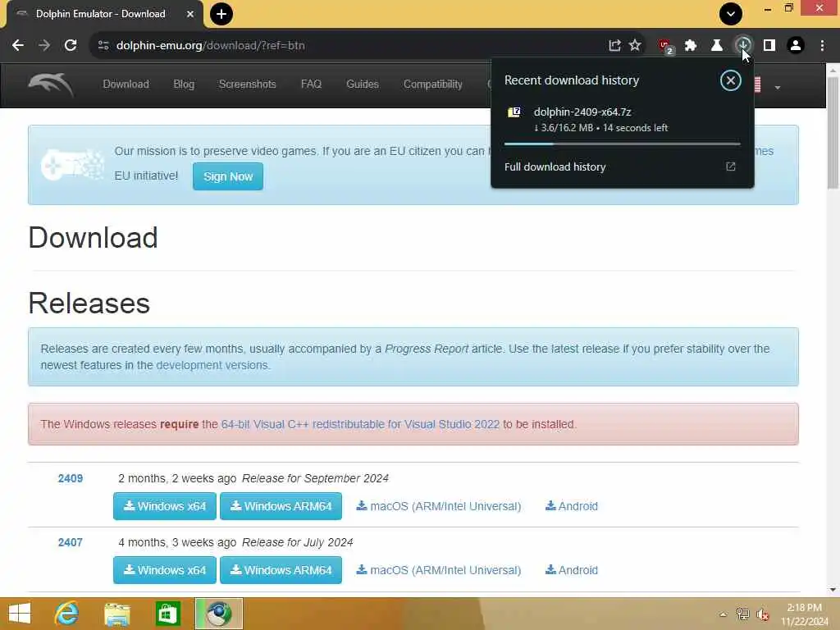Screen dimensions: 840x630
Task: Open the browser three-dot menu
Action: click(822, 46)
